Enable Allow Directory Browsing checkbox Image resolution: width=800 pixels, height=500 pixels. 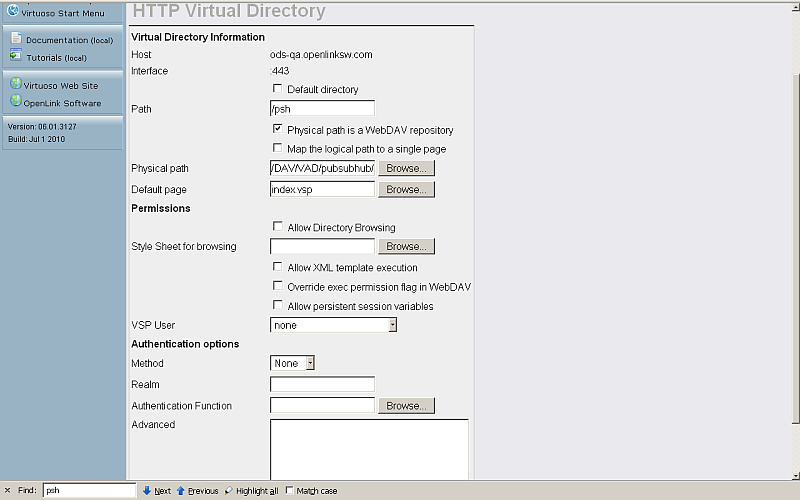click(x=277, y=227)
